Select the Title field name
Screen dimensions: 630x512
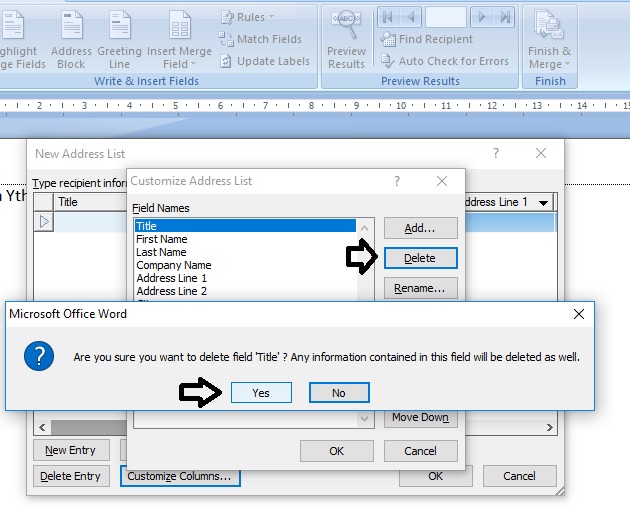[245, 226]
